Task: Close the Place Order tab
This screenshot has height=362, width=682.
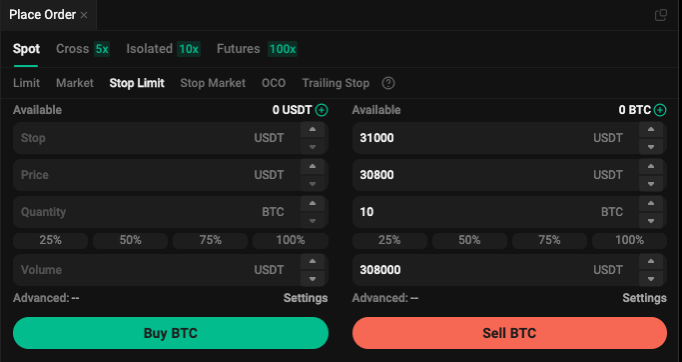Action: (x=84, y=15)
